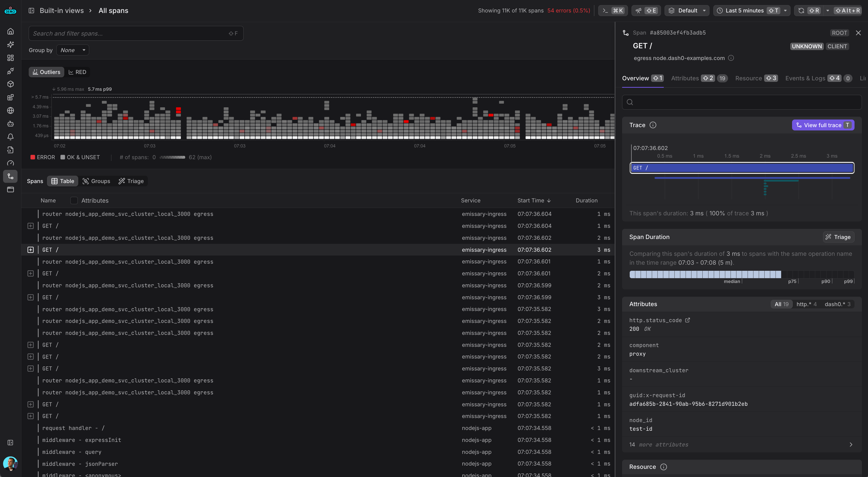Click the OK & UNSET legend swatch
868x477 pixels.
(63, 157)
